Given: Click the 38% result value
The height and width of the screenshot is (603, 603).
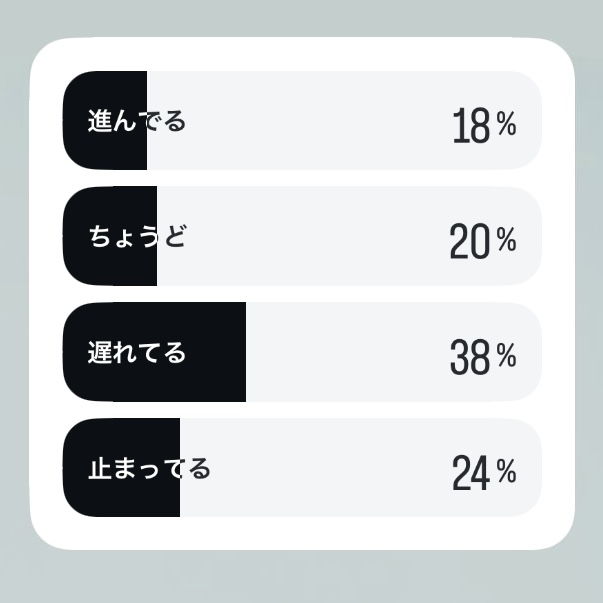Looking at the screenshot, I should point(483,357).
